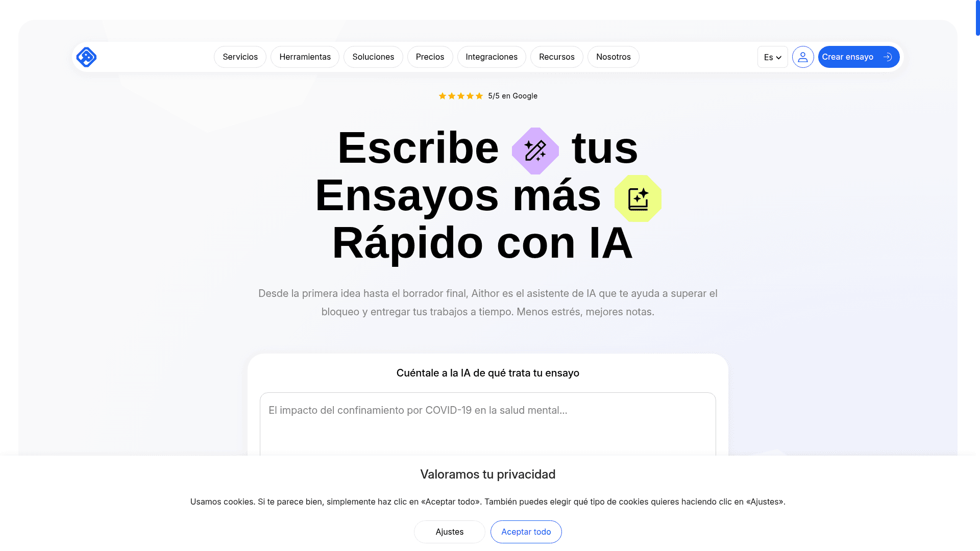This screenshot has width=980, height=551.
Task: Click the purple magic pencil icon
Action: 535,151
